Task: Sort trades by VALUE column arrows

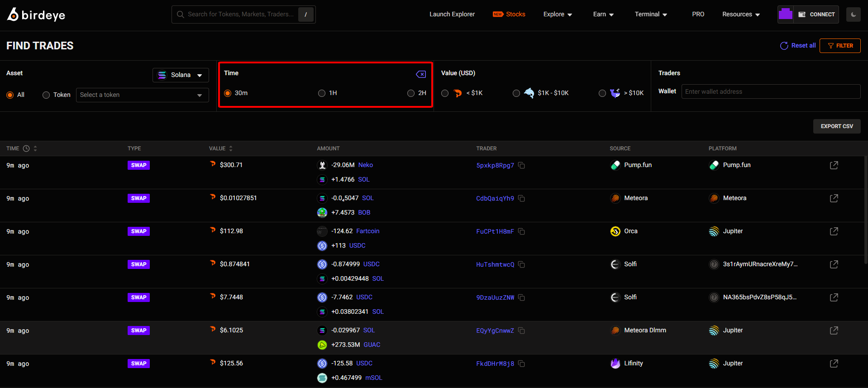Action: [231, 148]
